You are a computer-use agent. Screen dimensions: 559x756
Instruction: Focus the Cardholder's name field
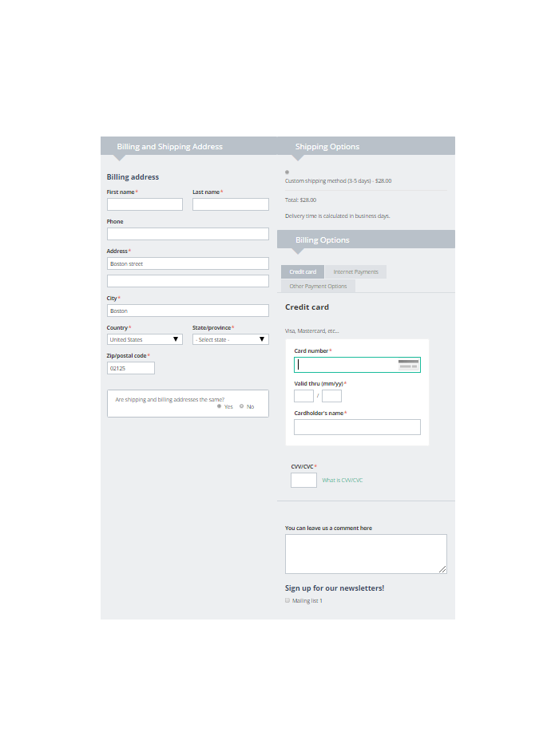357,427
